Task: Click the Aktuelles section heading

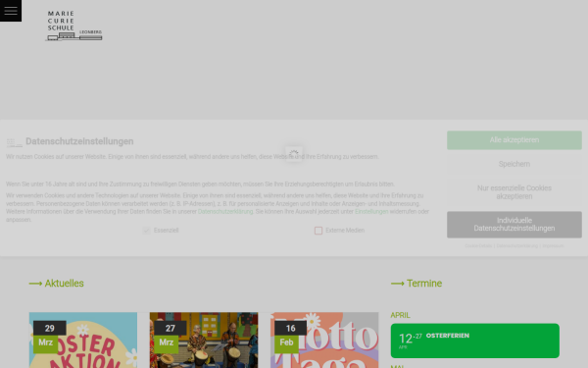Action: [x=56, y=284]
